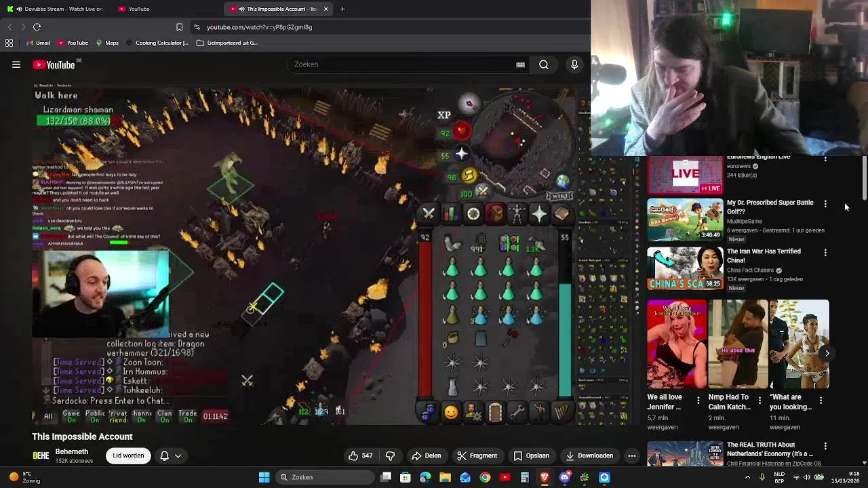Open the Calculator taskbar icon
Image resolution: width=868 pixels, height=488 pixels.
(x=525, y=477)
